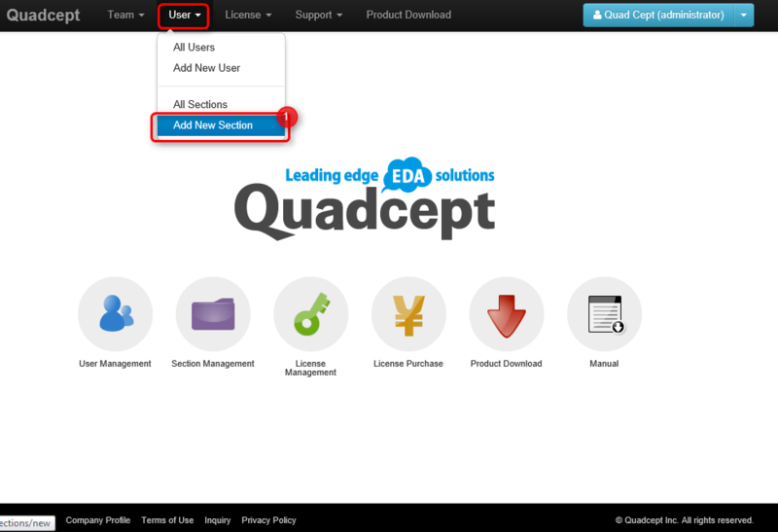
Task: Click the Quad Cept (administrator) account button
Action: click(658, 15)
